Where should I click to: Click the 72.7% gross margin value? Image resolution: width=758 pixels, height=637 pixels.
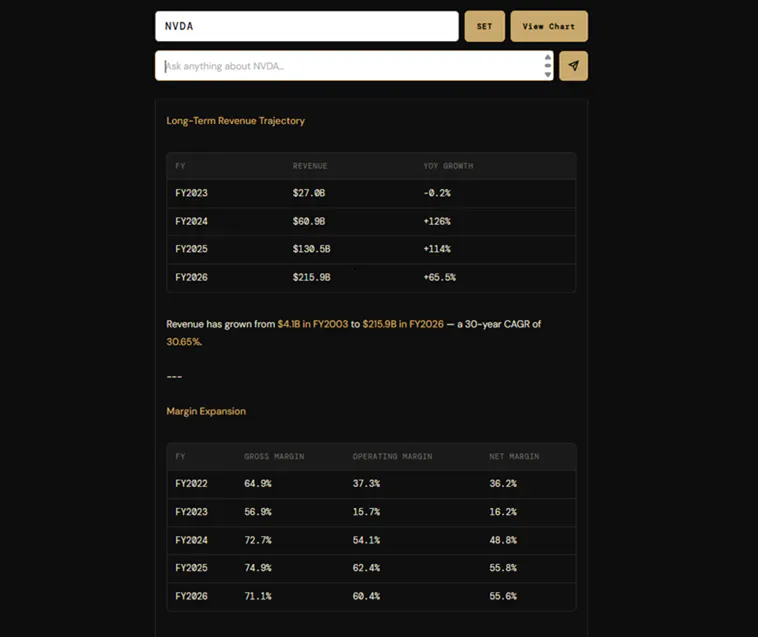point(258,540)
